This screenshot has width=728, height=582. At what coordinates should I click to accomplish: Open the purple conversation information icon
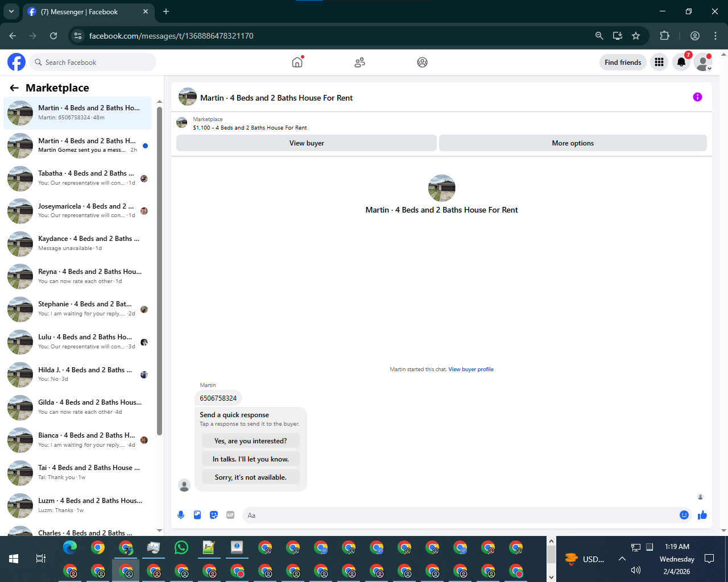697,97
